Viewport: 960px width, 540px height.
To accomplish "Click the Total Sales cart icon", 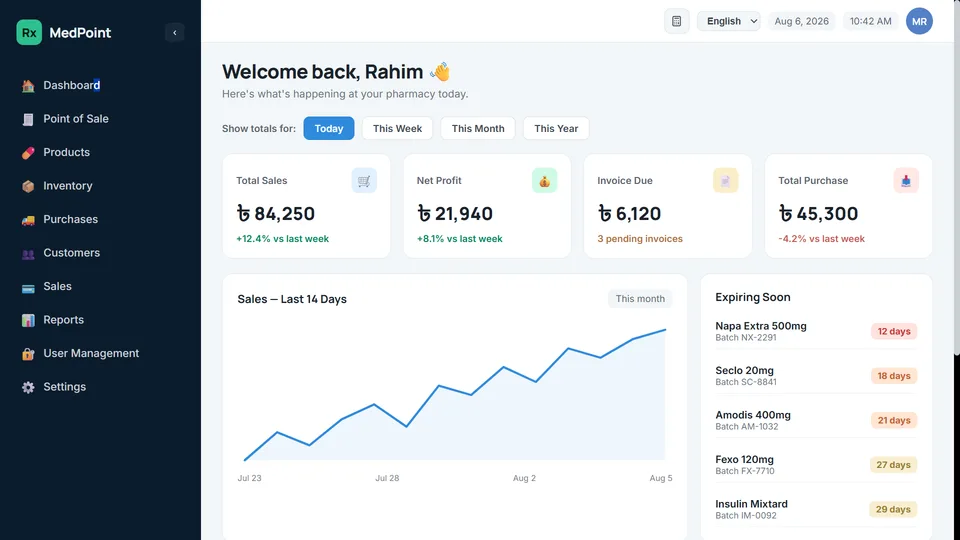I will click(x=364, y=181).
